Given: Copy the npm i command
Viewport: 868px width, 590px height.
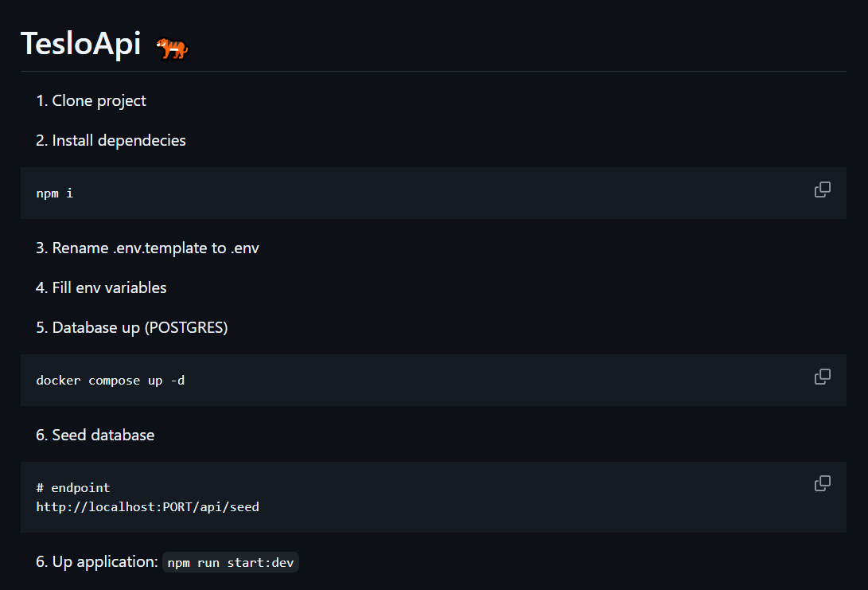Looking at the screenshot, I should click(x=823, y=190).
